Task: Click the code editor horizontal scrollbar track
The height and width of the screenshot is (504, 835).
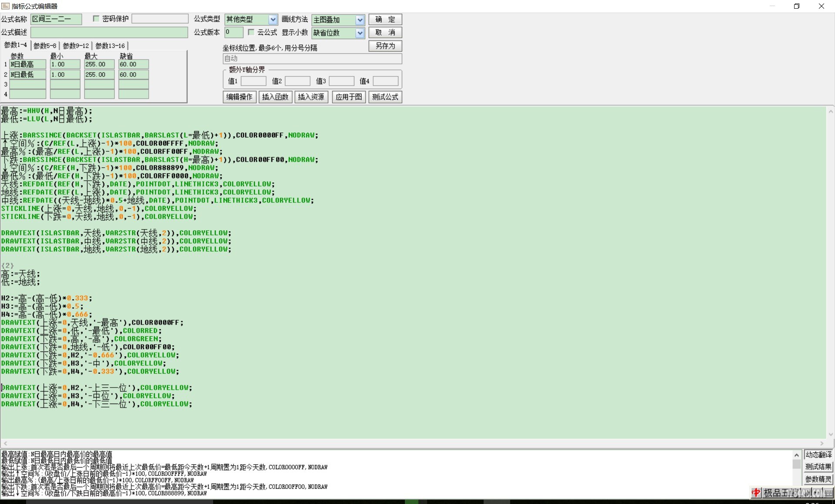Action: pos(413,443)
